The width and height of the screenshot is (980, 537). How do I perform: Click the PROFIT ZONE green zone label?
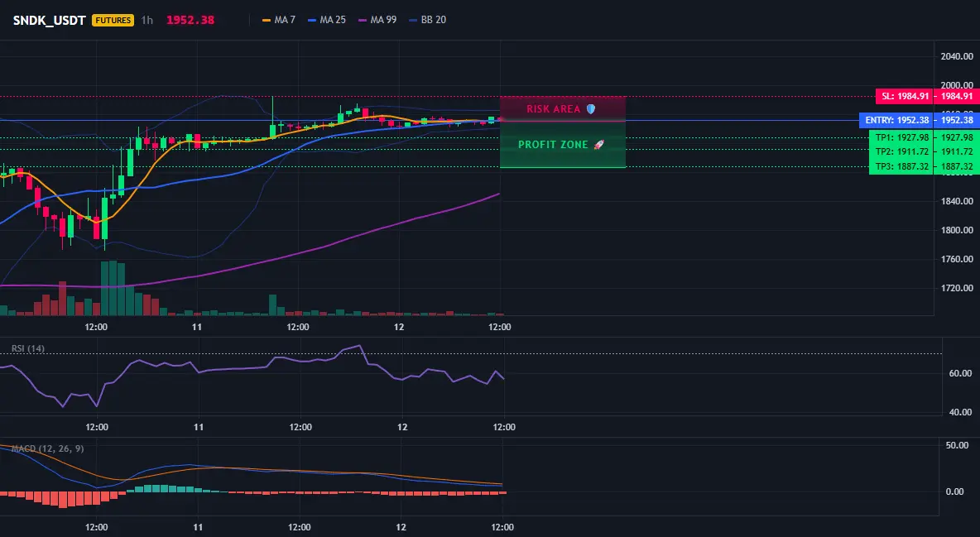553,145
